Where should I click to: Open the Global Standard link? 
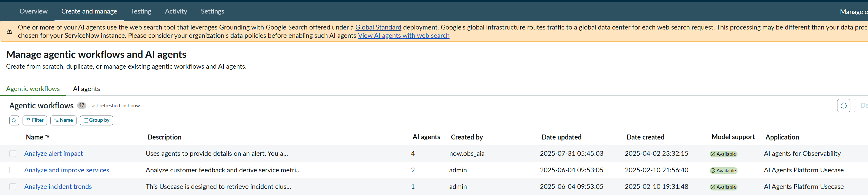pos(378,27)
